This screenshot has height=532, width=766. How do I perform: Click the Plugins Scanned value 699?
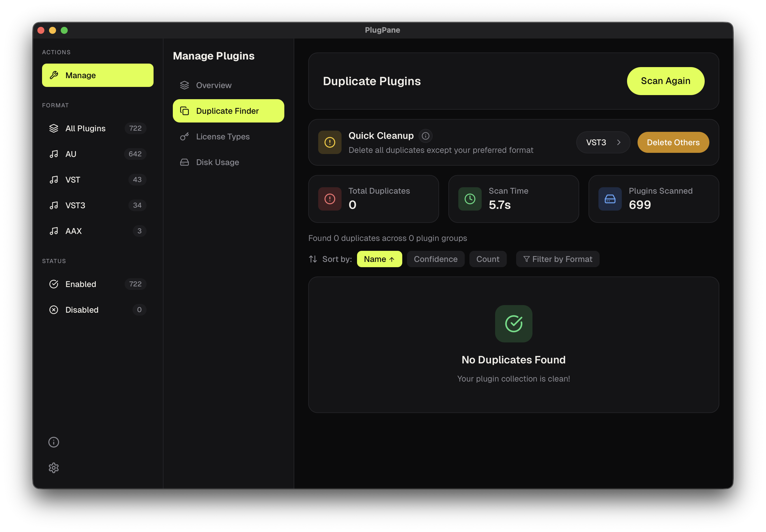pyautogui.click(x=640, y=205)
